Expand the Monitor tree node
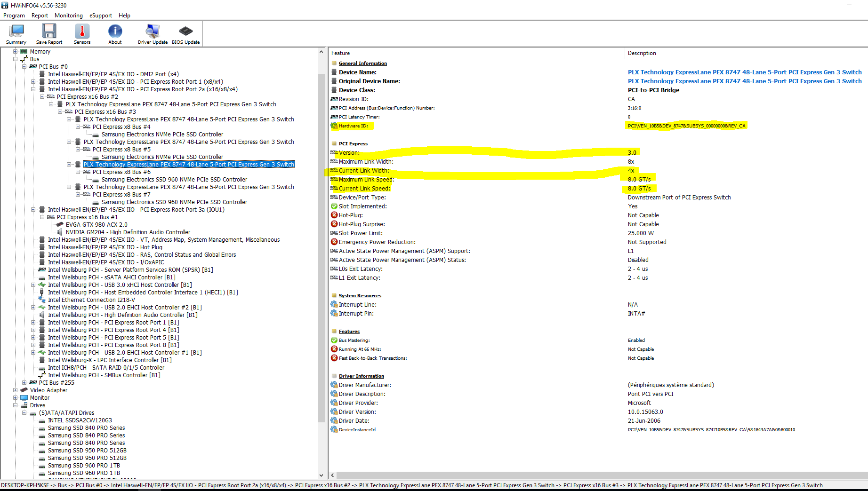The width and height of the screenshot is (868, 491). [x=16, y=398]
